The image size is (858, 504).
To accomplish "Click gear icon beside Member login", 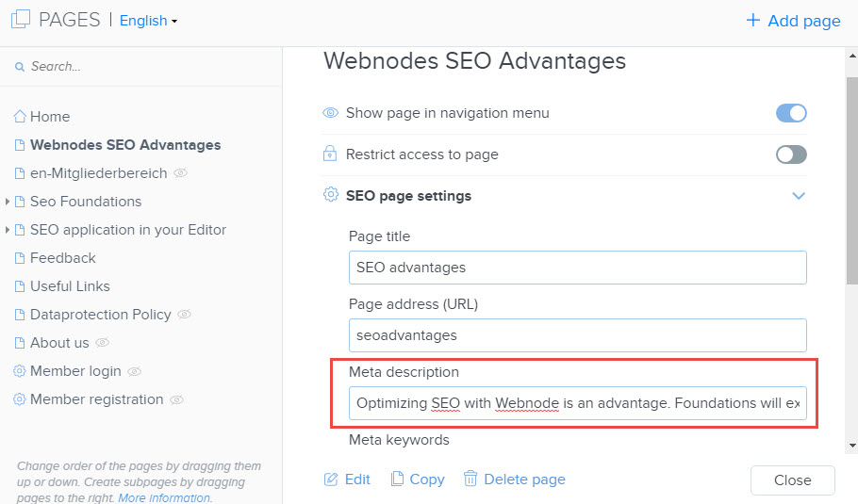I will 20,371.
